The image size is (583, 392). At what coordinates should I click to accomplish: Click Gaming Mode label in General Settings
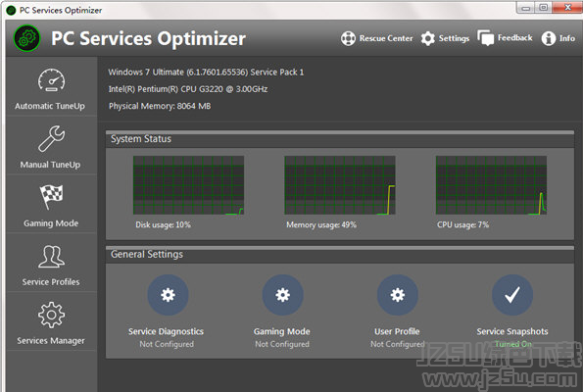(282, 331)
